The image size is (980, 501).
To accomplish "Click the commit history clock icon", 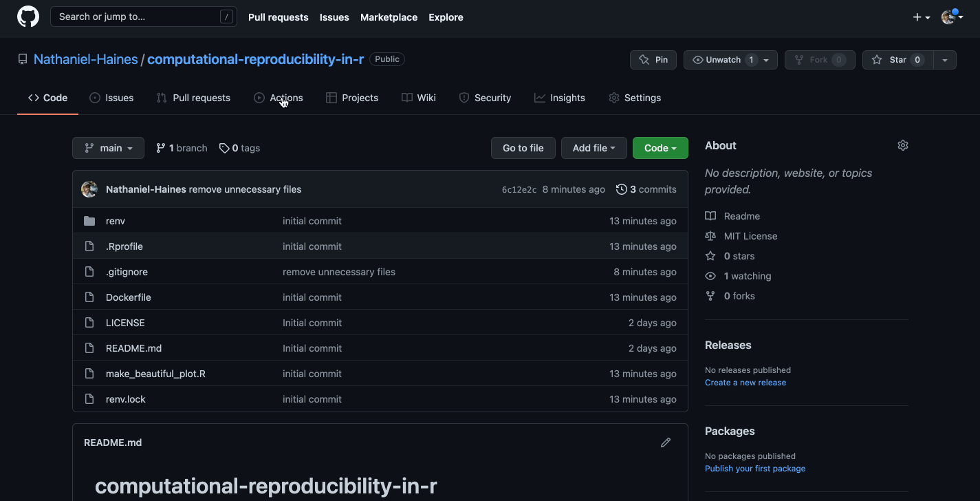I will click(x=622, y=189).
